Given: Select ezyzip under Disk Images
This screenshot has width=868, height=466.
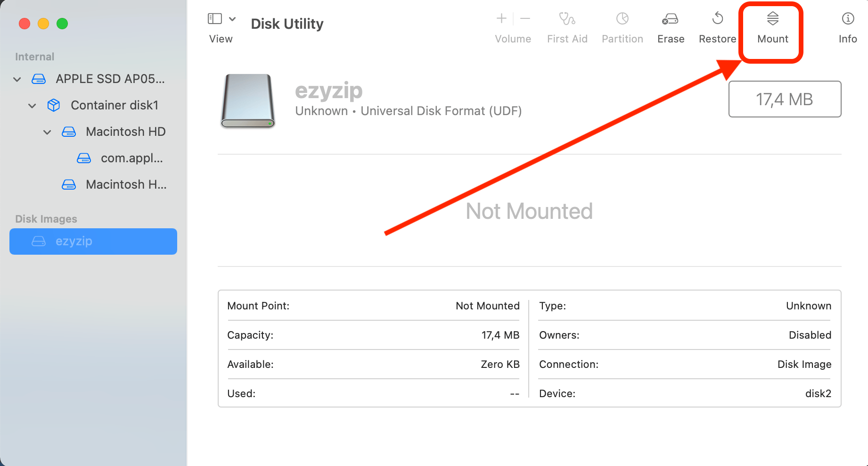Looking at the screenshot, I should (74, 241).
